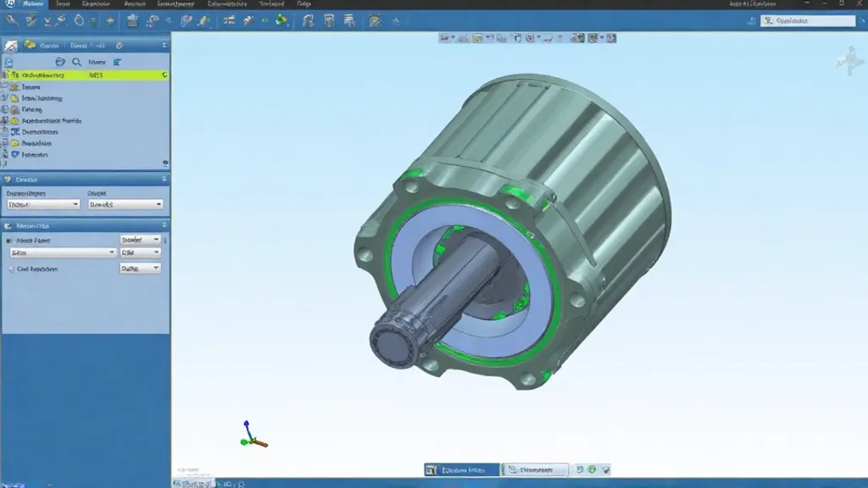This screenshot has height=488, width=868.
Task: Open the wide dropdown in the lower panel
Action: pos(63,252)
